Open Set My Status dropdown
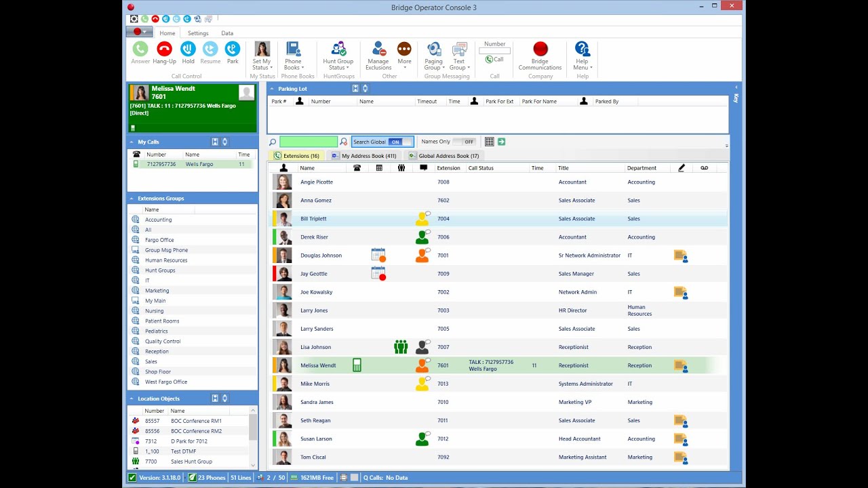This screenshot has height=488, width=868. [262, 56]
